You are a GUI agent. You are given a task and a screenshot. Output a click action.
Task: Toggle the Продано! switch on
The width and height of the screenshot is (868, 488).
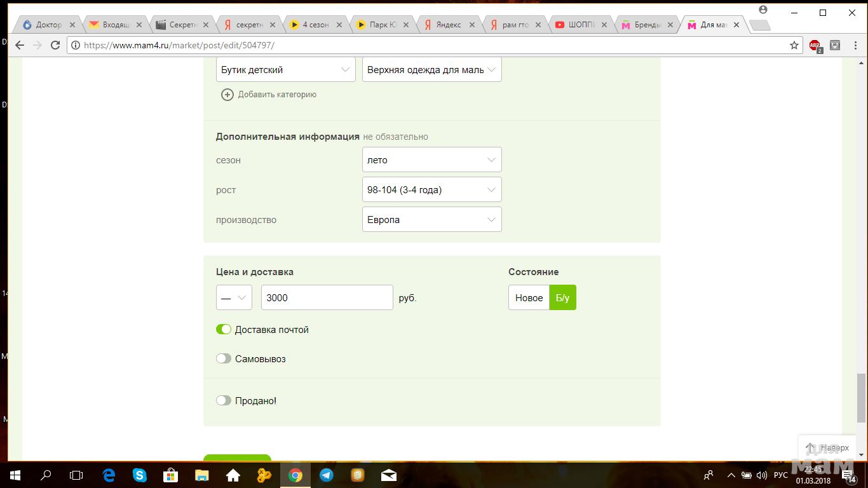224,400
